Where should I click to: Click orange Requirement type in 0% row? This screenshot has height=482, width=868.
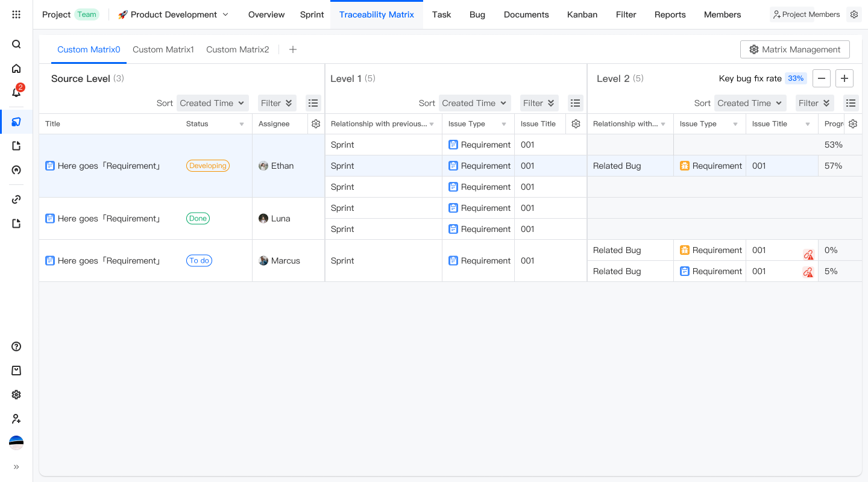point(711,250)
